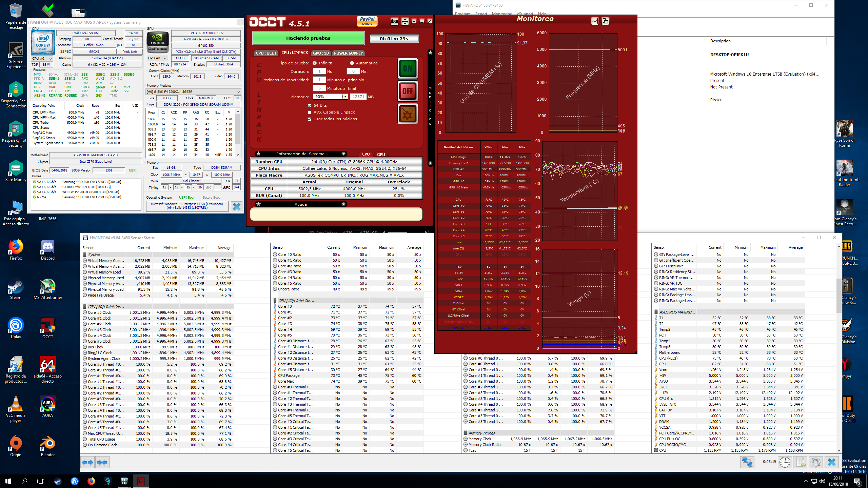Open the G Skill memory module dropdown
Image resolution: width=868 pixels, height=488 pixels.
click(193, 91)
